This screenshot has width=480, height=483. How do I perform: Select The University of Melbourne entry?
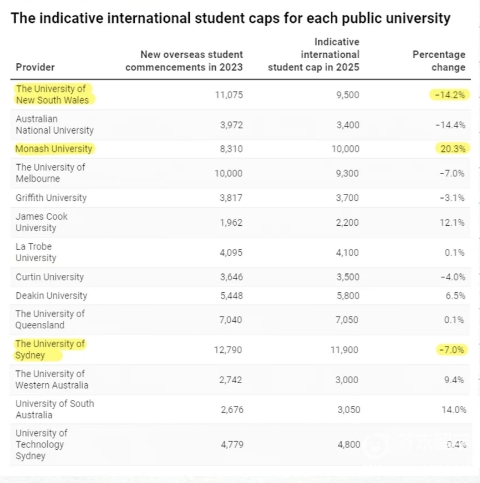pos(50,173)
